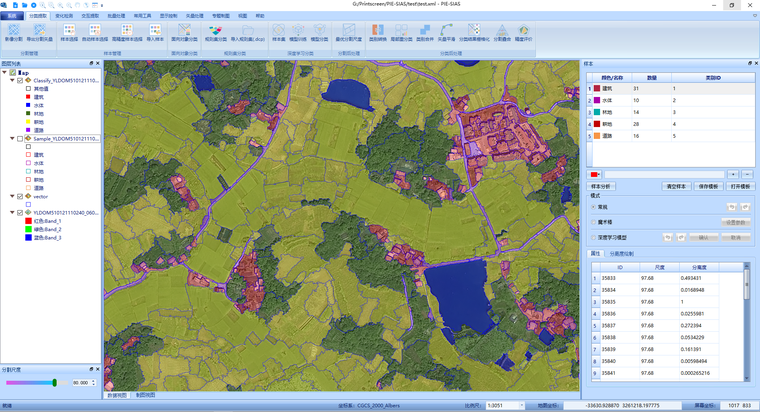Collapse the Classify_YLDOM layer legend
Image resolution: width=760 pixels, height=412 pixels.
pyautogui.click(x=12, y=80)
